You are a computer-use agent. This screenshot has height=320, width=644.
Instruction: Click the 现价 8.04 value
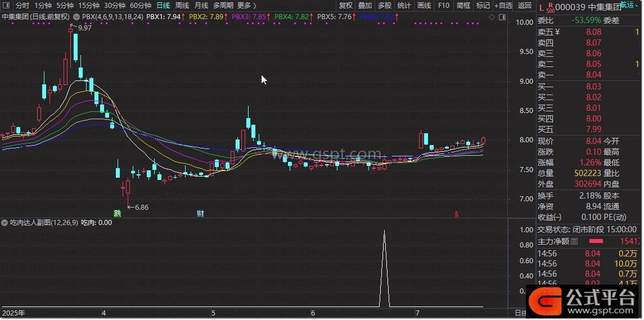[592, 141]
